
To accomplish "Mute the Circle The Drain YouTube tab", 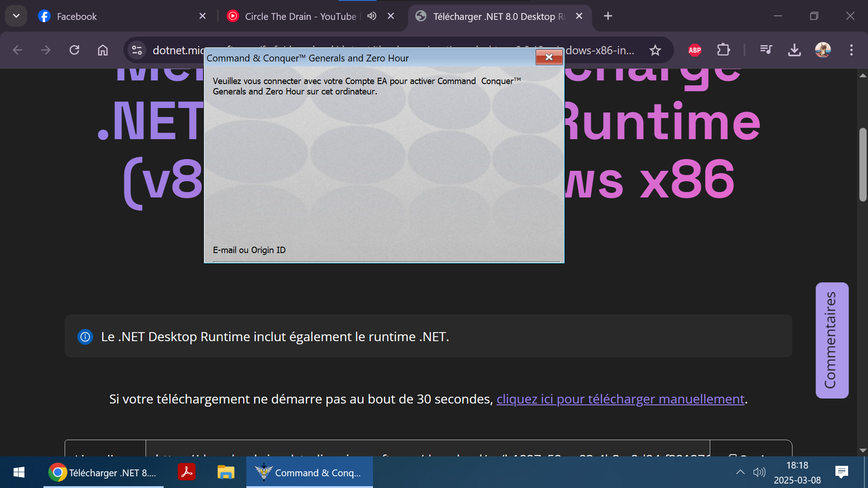I will [x=372, y=16].
